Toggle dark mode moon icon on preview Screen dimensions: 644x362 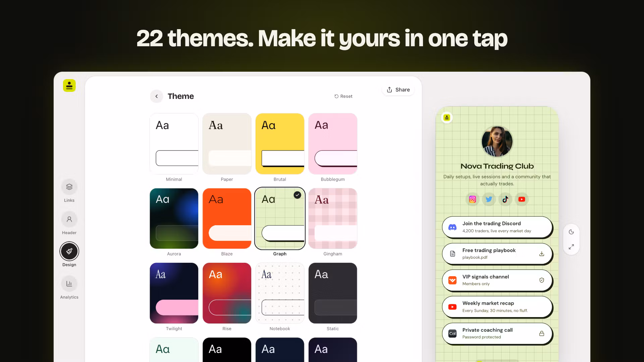click(571, 232)
